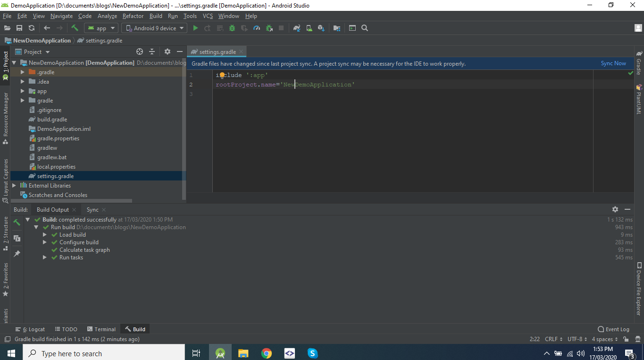Screen dimensions: 644x360
Task: Attach debugger to Android process
Action: [x=269, y=28]
